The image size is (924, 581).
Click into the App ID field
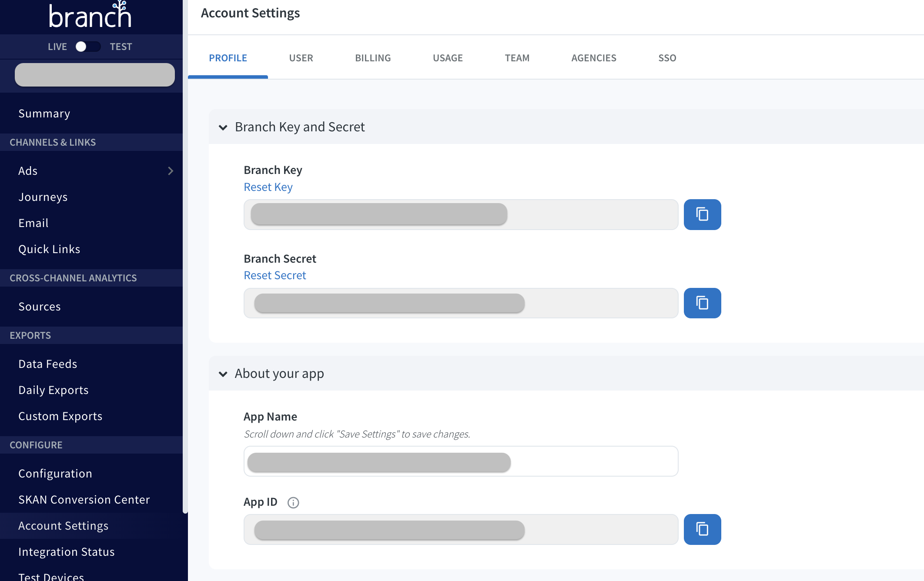coord(461,529)
